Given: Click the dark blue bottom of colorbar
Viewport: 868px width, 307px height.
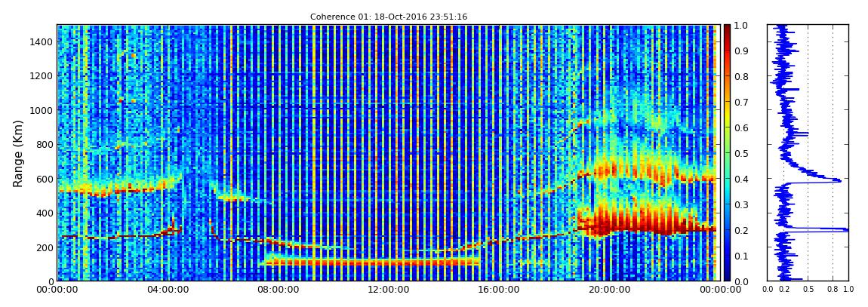Looking at the screenshot, I should pyautogui.click(x=728, y=274).
